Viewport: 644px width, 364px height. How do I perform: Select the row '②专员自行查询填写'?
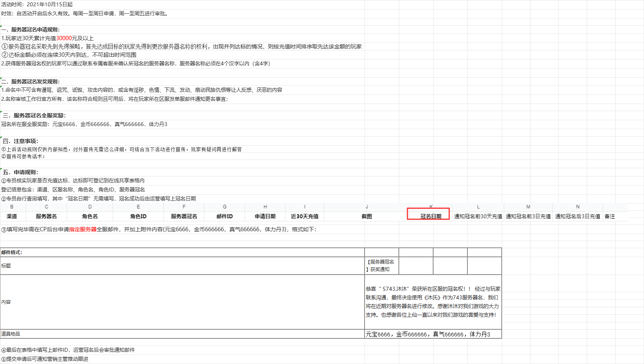tap(99, 199)
